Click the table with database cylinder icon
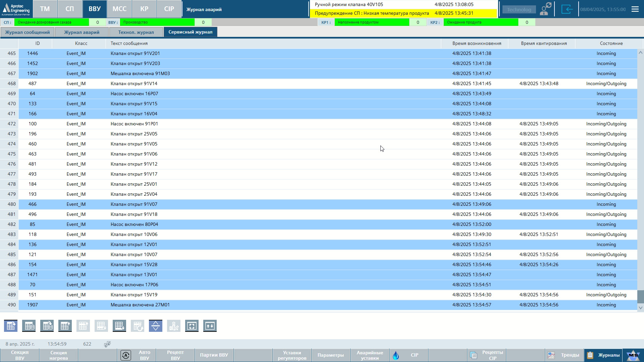 [29, 326]
